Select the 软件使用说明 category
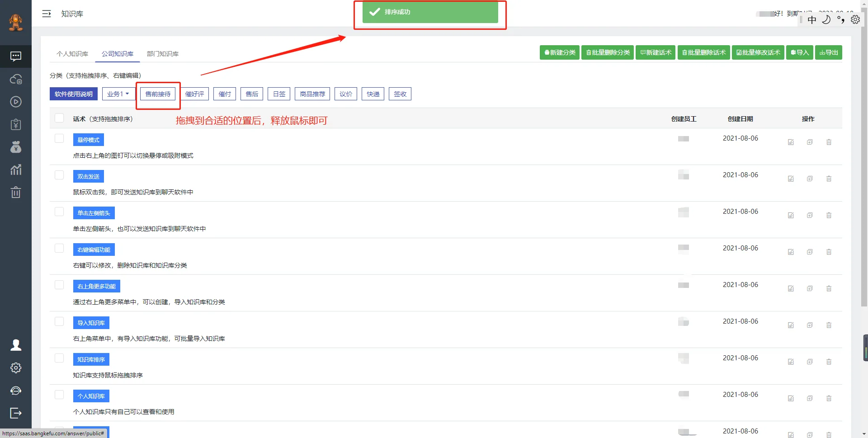868x438 pixels. point(74,94)
